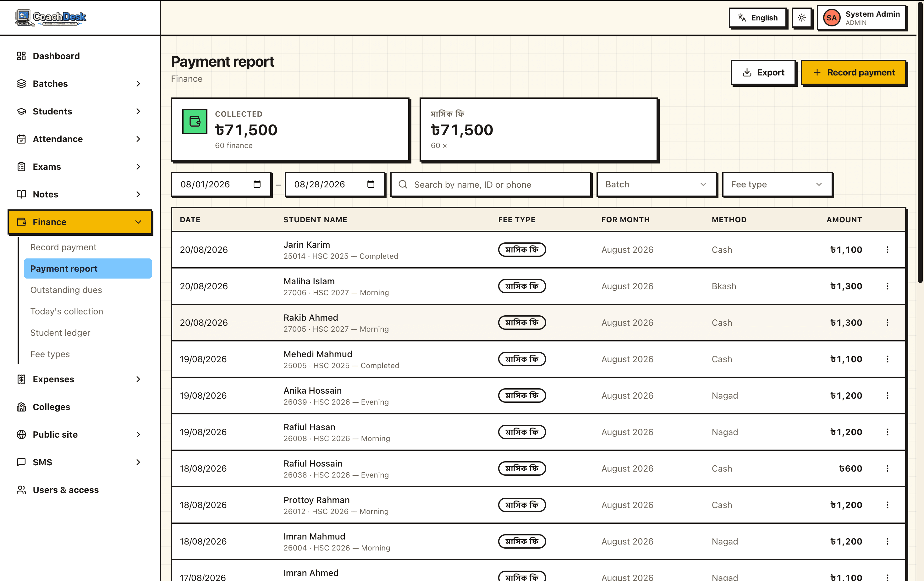
Task: Expand the Notes menu chevron
Action: point(138,194)
